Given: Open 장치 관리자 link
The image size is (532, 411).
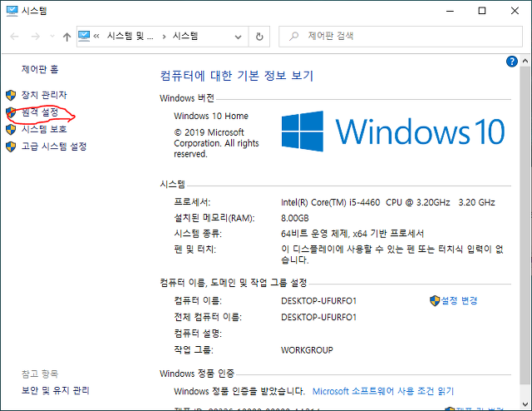Looking at the screenshot, I should 44,95.
